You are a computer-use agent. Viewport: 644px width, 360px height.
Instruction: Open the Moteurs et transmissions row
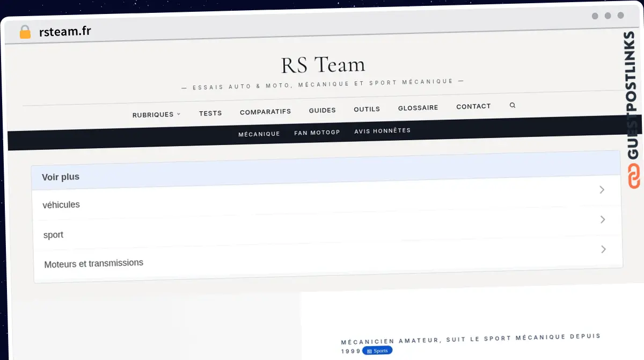point(328,257)
